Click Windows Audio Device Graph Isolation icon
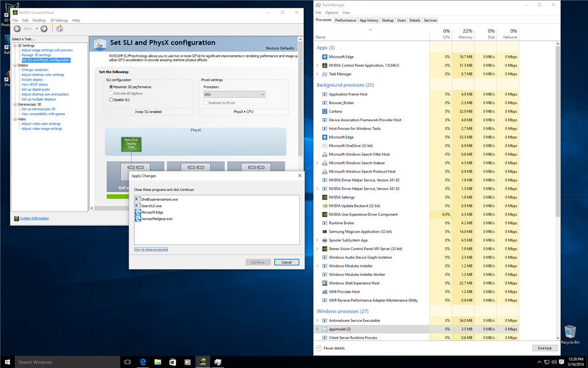This screenshot has width=588, height=368. click(x=325, y=257)
